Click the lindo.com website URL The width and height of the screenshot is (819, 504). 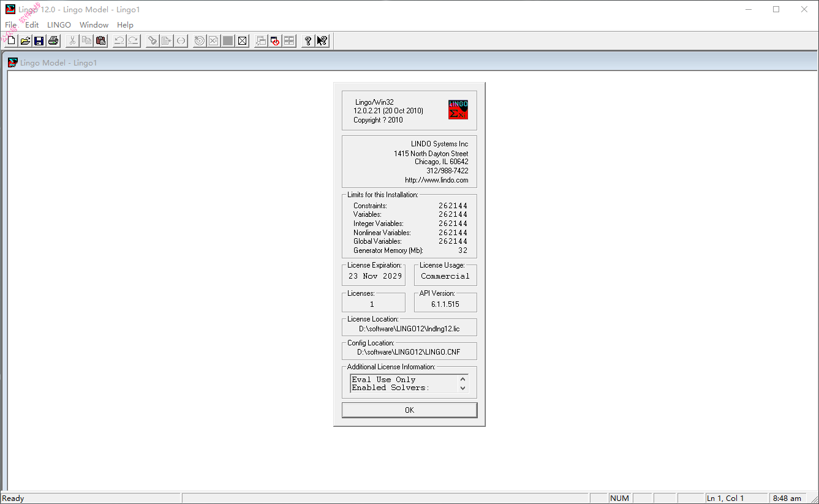(x=436, y=180)
